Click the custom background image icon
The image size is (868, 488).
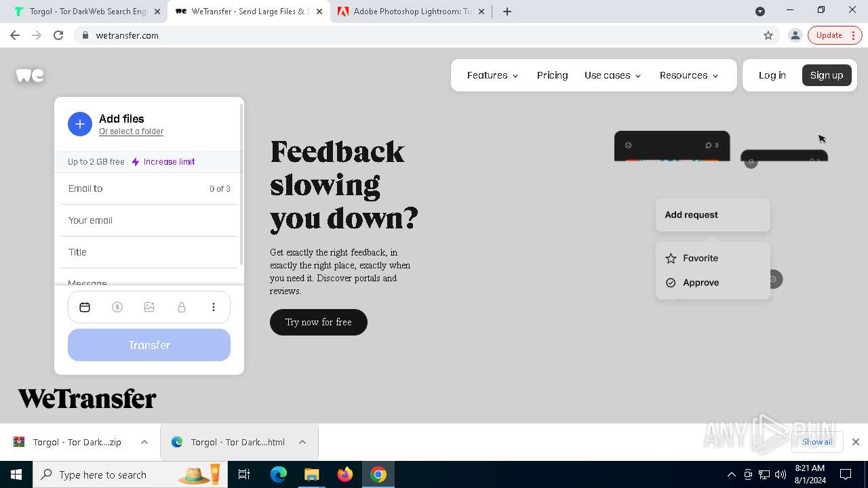click(x=149, y=308)
